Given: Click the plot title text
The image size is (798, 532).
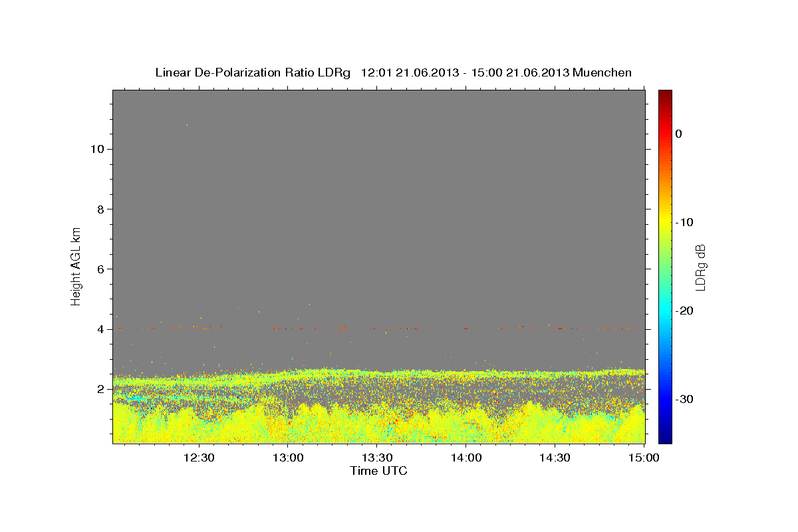Looking at the screenshot, I should (x=393, y=72).
